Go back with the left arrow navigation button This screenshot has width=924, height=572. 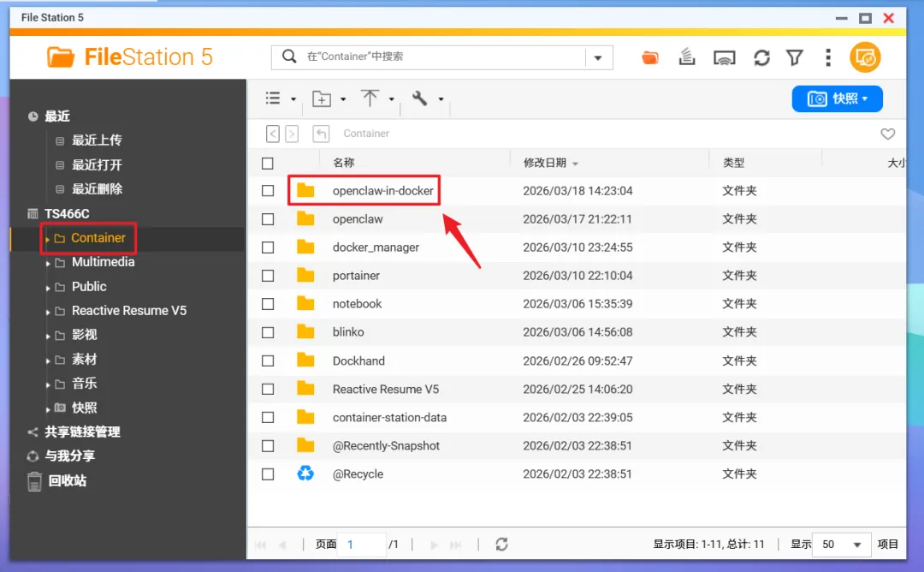coord(273,134)
